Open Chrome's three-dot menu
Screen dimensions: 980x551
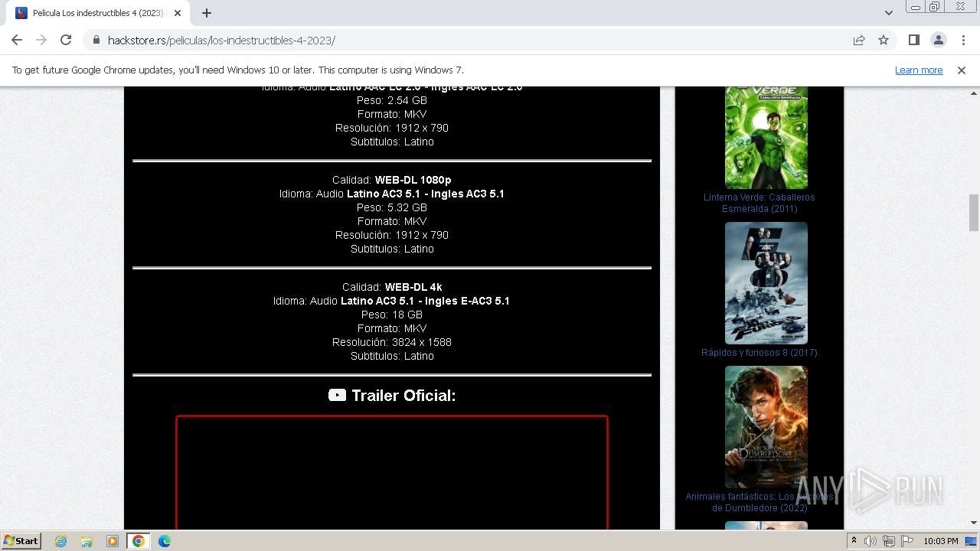point(962,40)
